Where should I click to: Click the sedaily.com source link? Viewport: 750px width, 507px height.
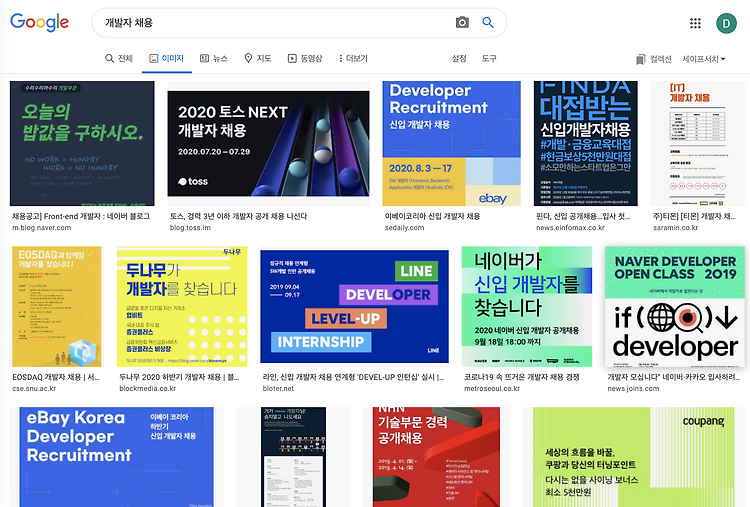coord(404,228)
